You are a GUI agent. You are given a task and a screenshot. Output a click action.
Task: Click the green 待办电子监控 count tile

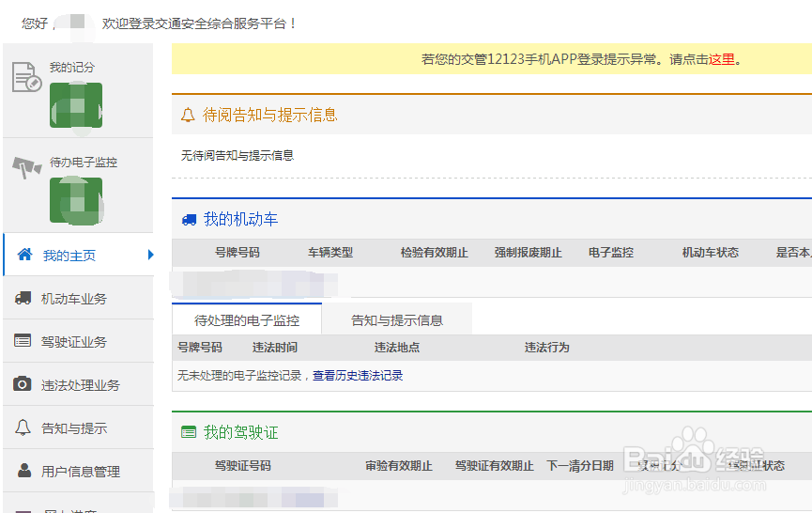76,200
